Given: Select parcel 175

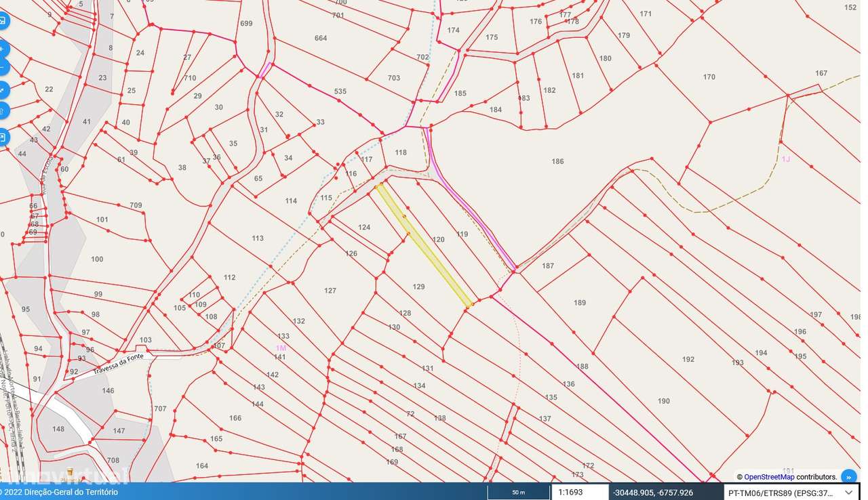Looking at the screenshot, I should 492,37.
